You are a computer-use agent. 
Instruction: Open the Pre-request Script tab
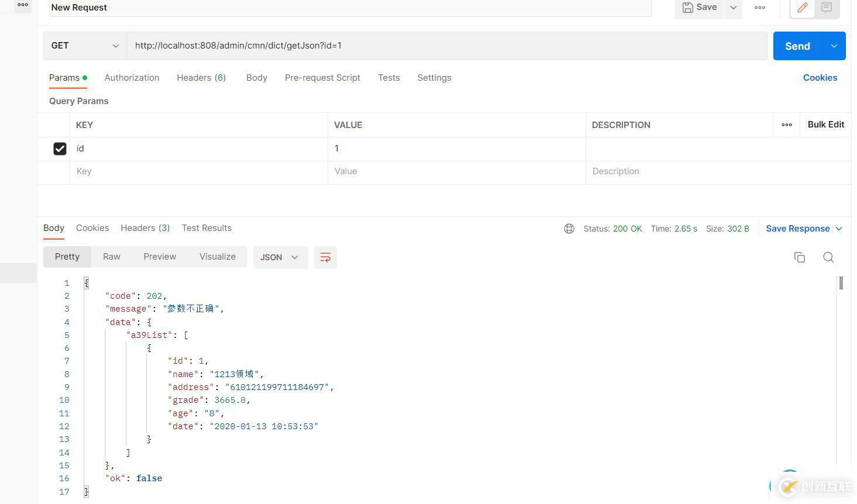pos(322,78)
